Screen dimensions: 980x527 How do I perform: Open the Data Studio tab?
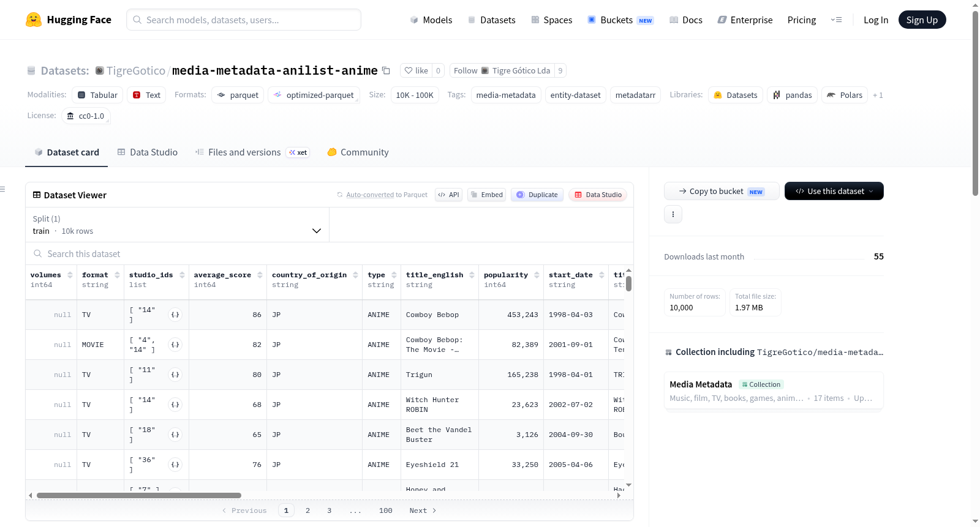click(148, 152)
